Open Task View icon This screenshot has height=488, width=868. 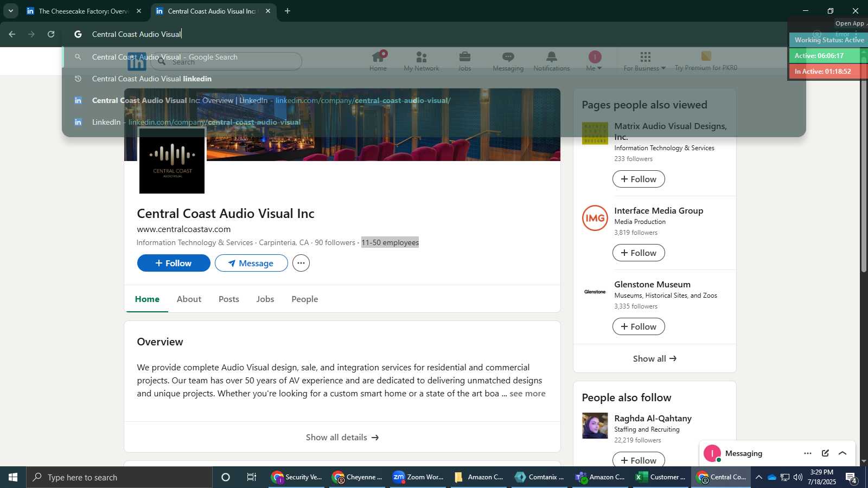(x=252, y=477)
